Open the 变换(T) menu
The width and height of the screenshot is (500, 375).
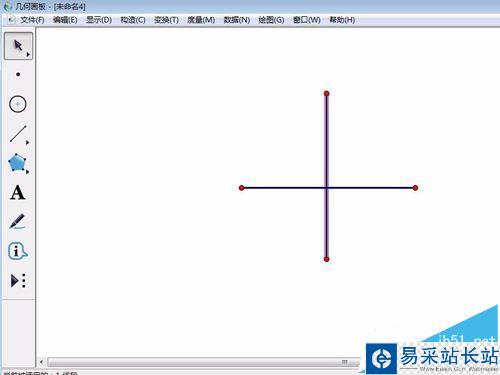[x=166, y=20]
